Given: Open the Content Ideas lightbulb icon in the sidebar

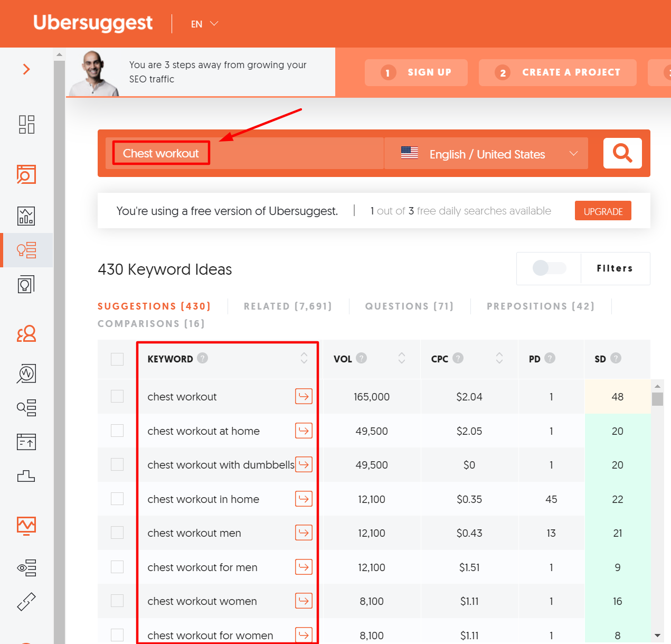Looking at the screenshot, I should [x=26, y=284].
